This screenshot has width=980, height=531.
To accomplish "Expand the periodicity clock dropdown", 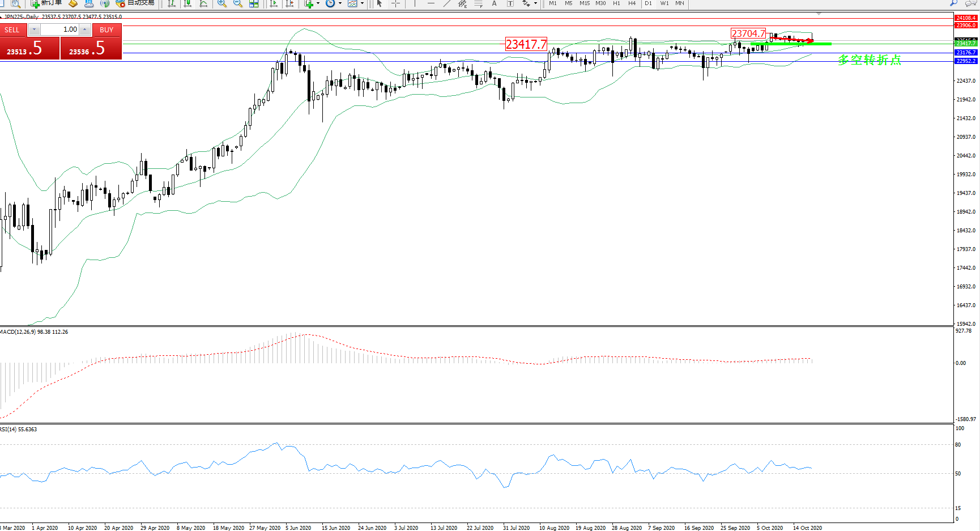I will coord(340,3).
